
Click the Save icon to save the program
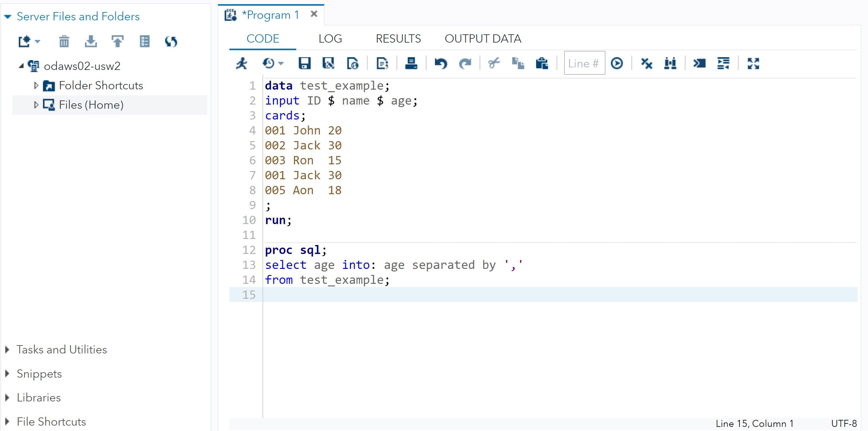pos(304,63)
